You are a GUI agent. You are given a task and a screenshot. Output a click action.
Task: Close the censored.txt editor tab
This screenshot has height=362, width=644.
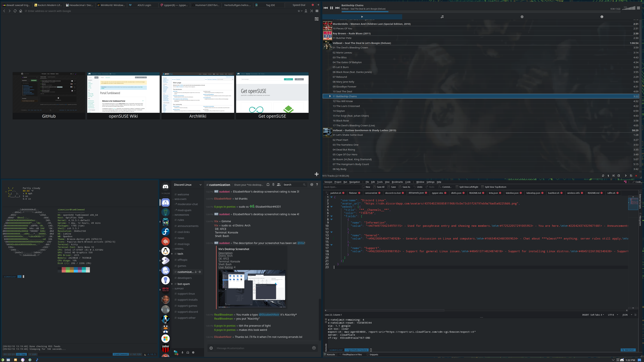(x=379, y=193)
